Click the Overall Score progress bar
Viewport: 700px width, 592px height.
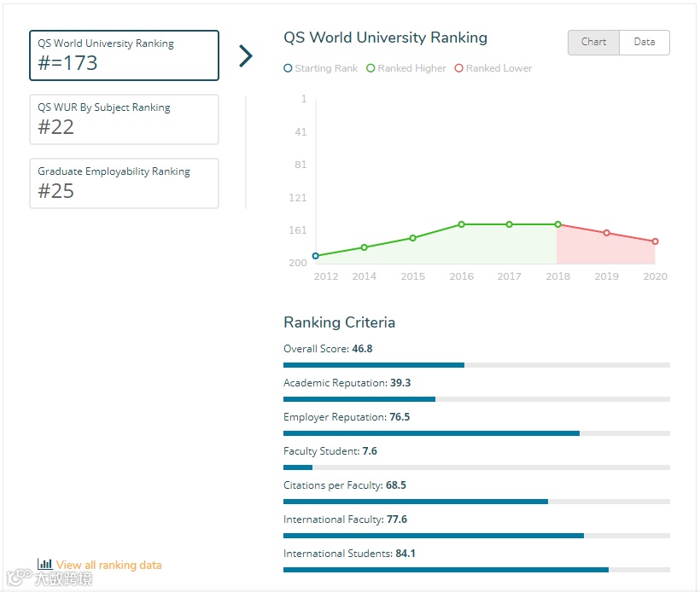[x=477, y=365]
